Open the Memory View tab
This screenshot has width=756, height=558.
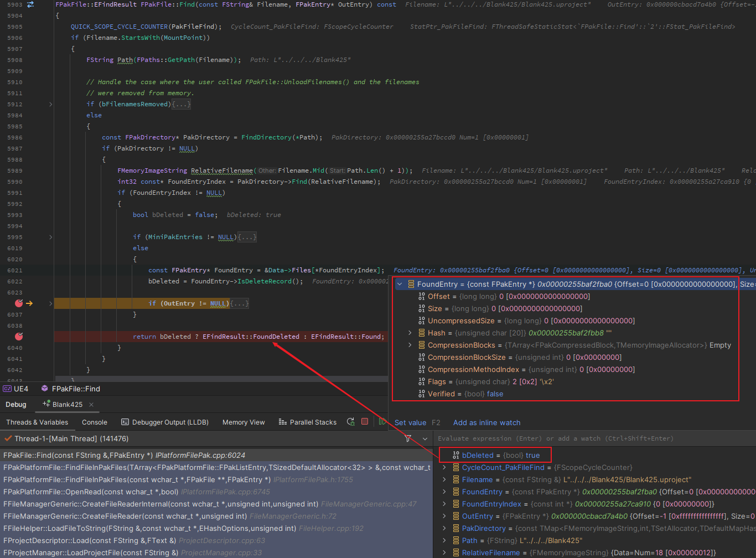point(244,422)
